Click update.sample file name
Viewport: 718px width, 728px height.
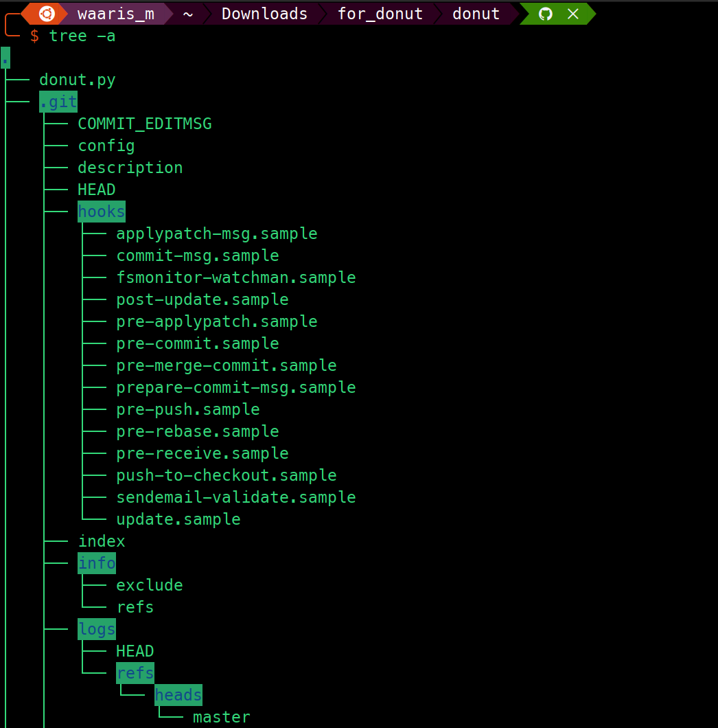tap(178, 519)
